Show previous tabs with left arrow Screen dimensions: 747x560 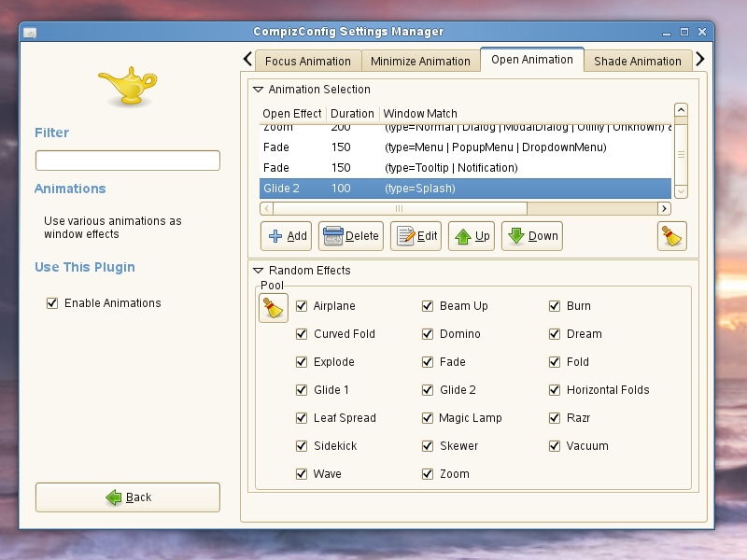247,59
